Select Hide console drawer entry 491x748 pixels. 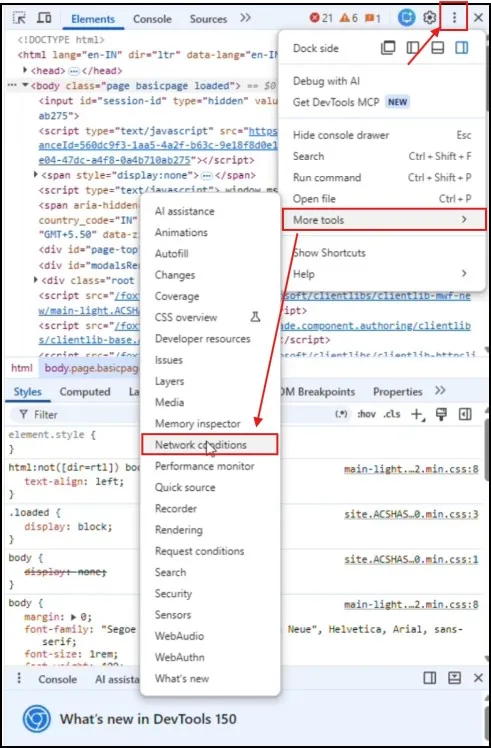click(382, 135)
